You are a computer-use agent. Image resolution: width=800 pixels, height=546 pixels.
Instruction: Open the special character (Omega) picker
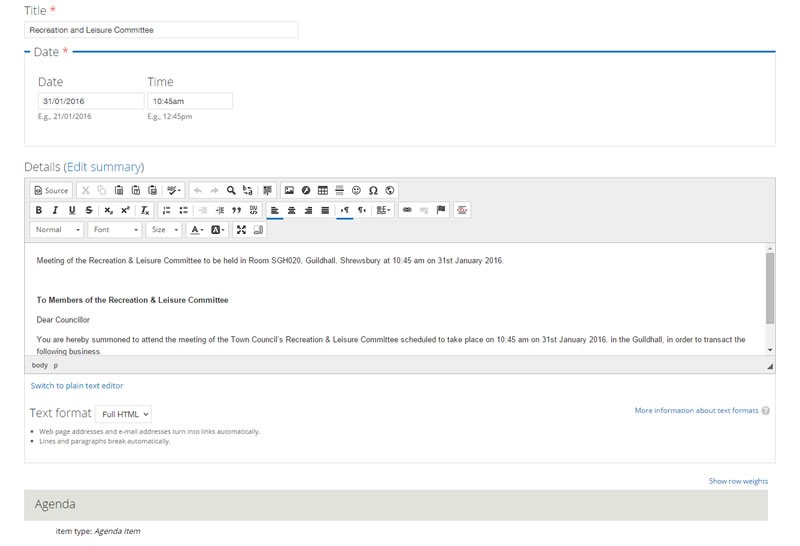pos(373,190)
